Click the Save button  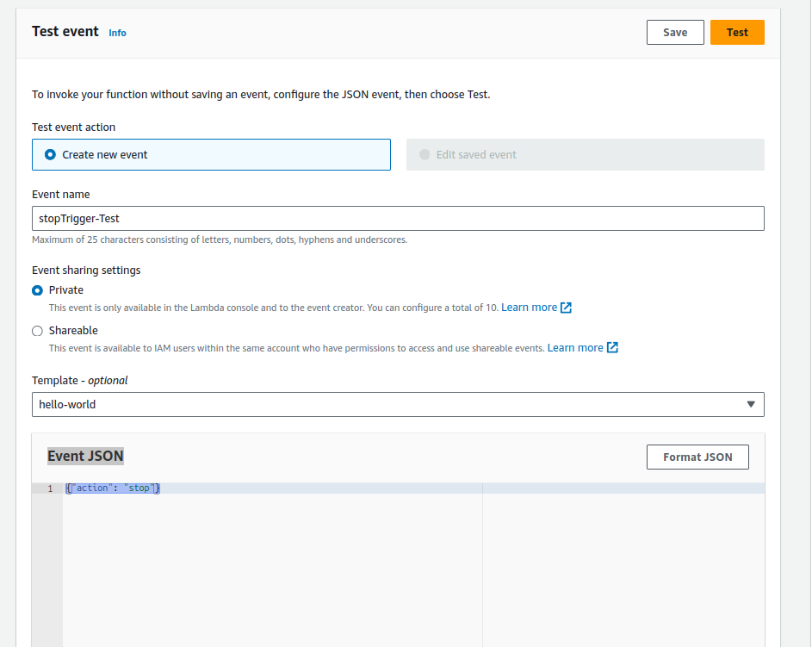(675, 32)
